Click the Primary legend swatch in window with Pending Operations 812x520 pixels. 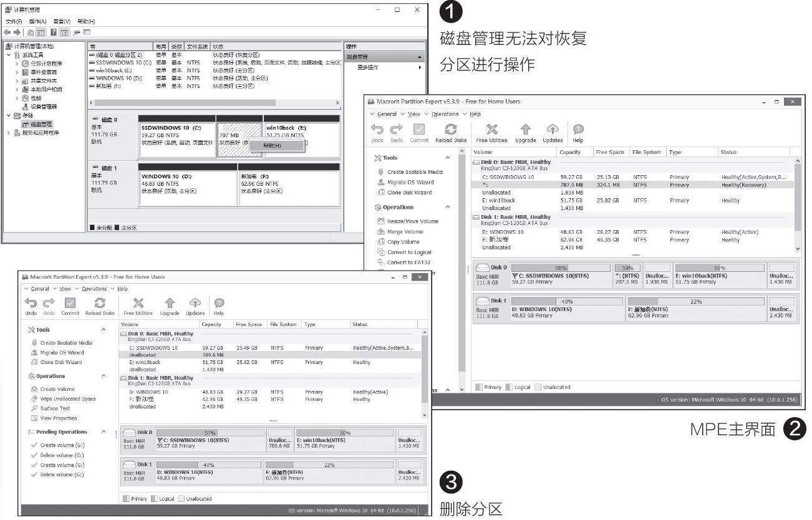click(x=126, y=499)
